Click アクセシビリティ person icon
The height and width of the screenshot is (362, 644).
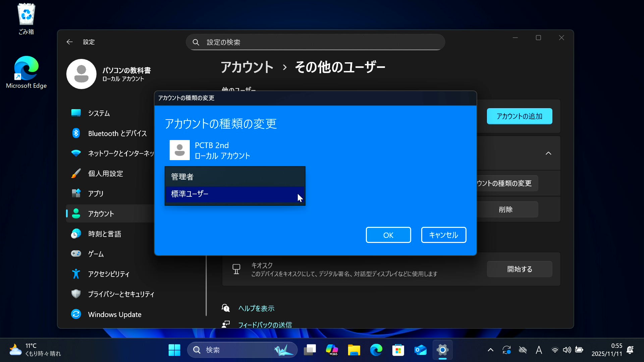click(76, 274)
